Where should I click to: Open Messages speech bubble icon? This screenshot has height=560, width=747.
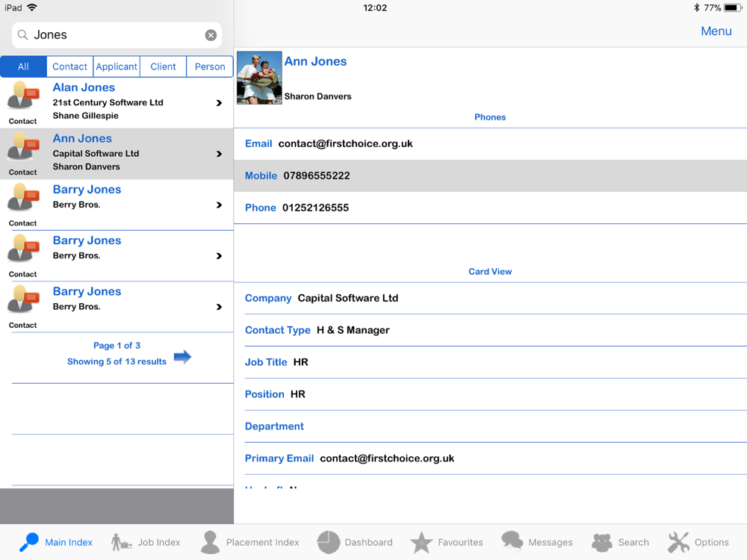click(x=512, y=541)
